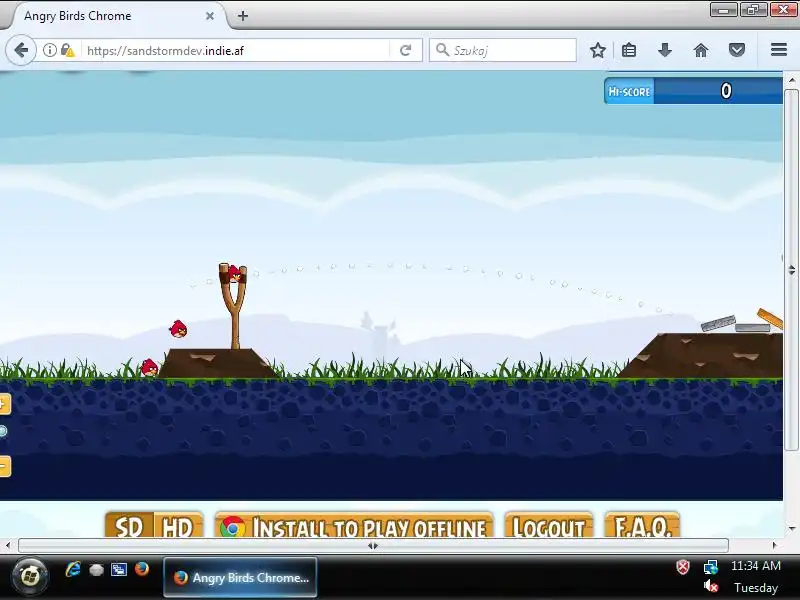Go to the home page icon
The image size is (800, 600).
tap(701, 50)
